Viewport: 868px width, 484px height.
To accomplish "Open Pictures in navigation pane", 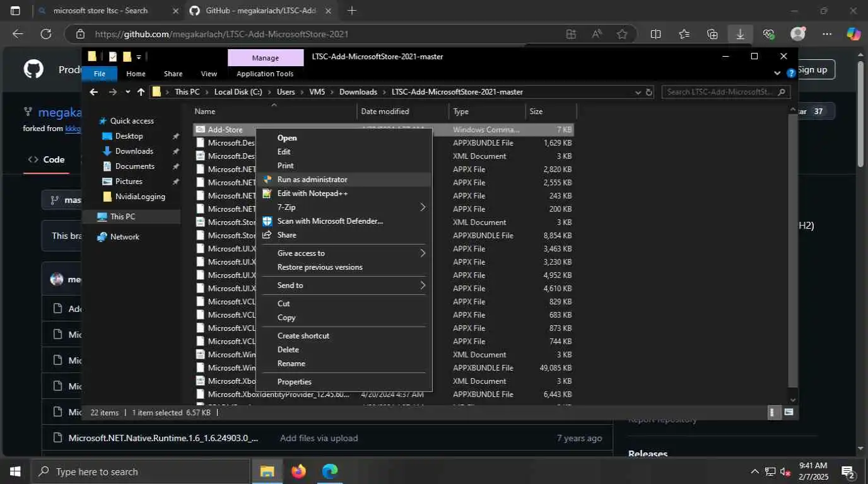I will (129, 181).
